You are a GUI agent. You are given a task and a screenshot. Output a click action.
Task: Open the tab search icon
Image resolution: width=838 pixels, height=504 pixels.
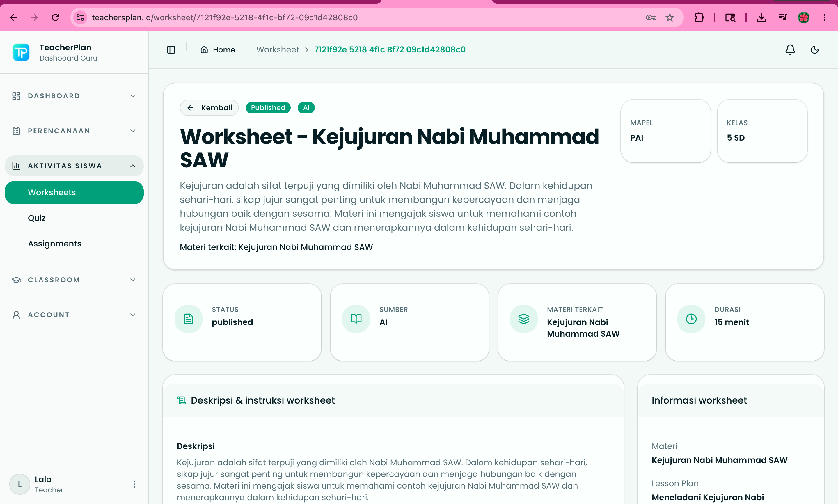tap(730, 17)
